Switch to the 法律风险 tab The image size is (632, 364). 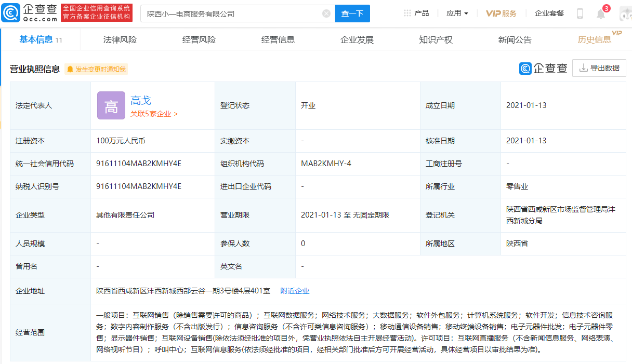pos(120,40)
